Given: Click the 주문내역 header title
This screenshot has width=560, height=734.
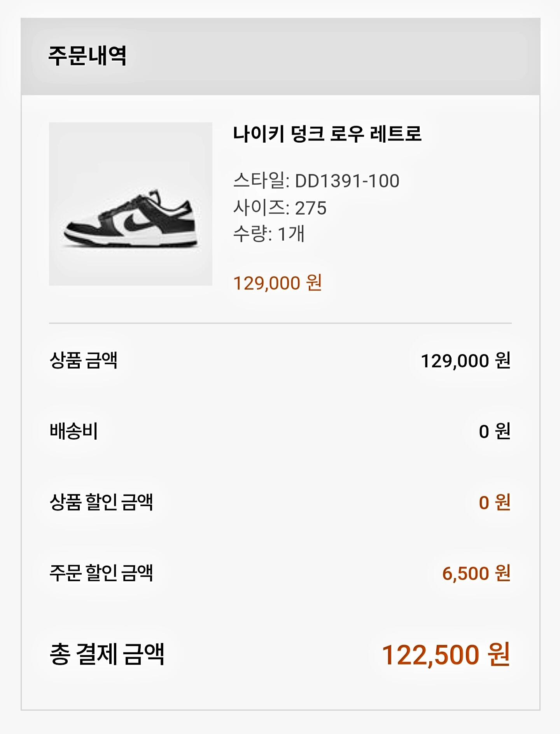Looking at the screenshot, I should coord(87,56).
